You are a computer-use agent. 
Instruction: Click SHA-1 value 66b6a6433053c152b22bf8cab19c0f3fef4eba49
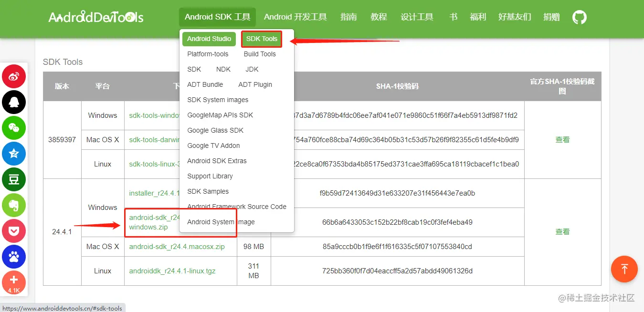397,222
